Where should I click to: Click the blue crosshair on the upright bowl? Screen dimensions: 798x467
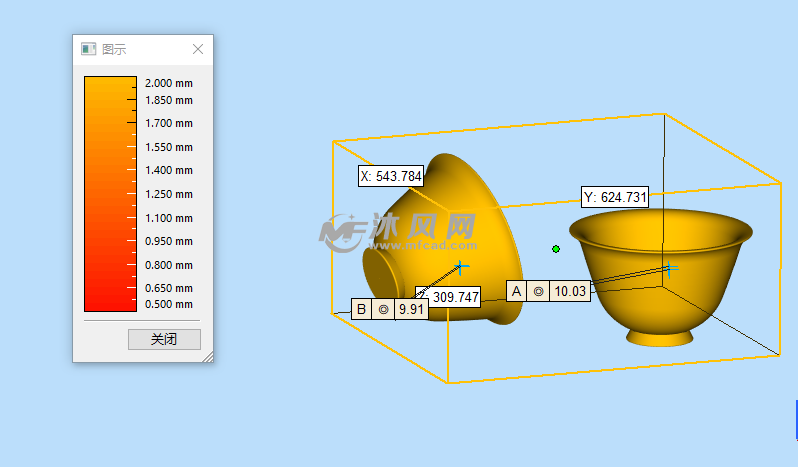pyautogui.click(x=669, y=267)
